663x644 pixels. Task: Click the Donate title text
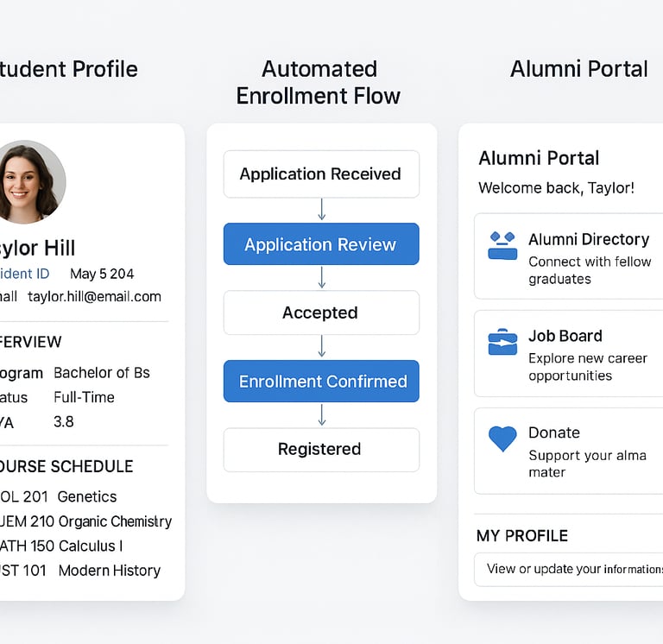553,432
